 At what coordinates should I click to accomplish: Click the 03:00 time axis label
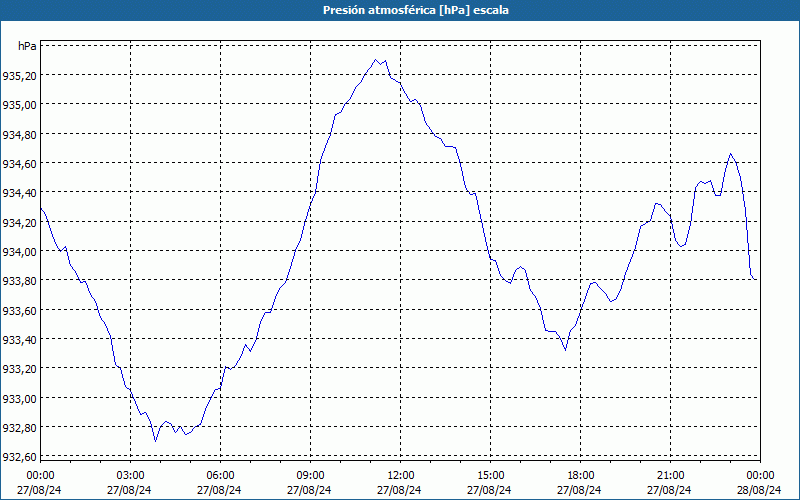131,476
